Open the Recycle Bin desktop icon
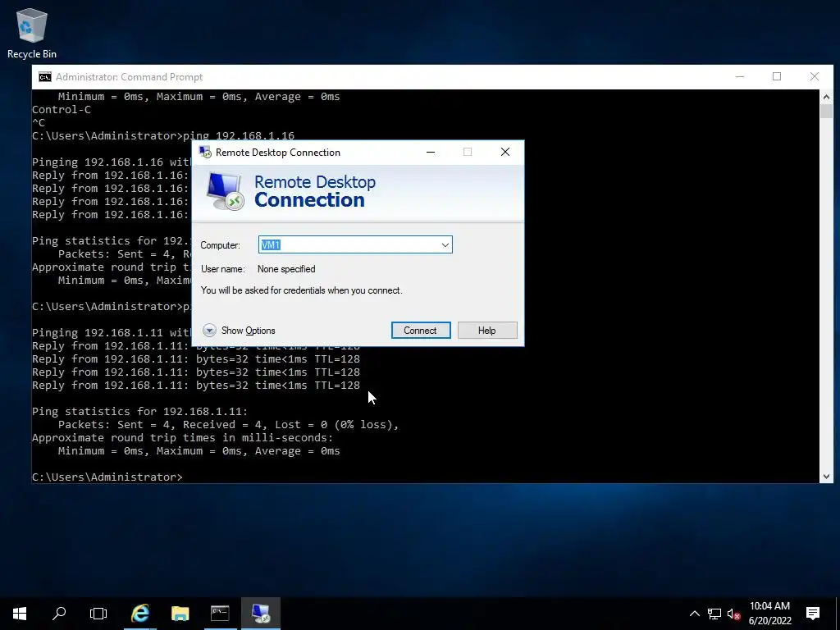This screenshot has width=840, height=630. coord(32,33)
